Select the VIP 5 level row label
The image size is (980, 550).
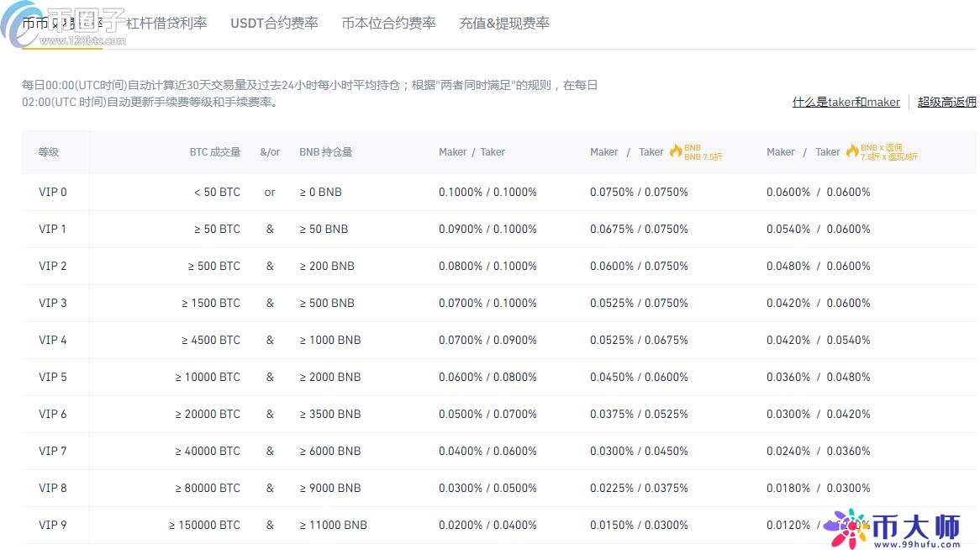pos(53,377)
